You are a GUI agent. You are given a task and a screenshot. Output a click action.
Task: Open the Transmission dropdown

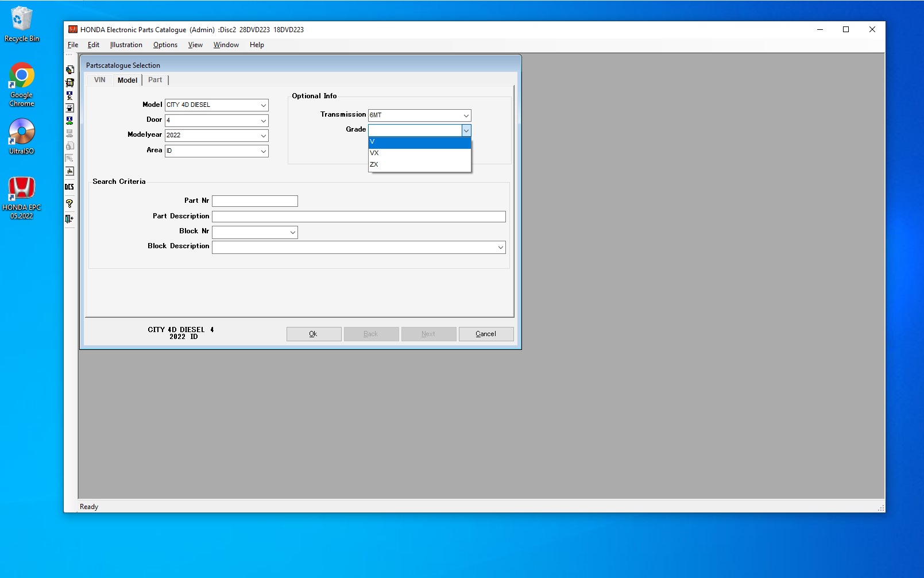[x=466, y=115]
